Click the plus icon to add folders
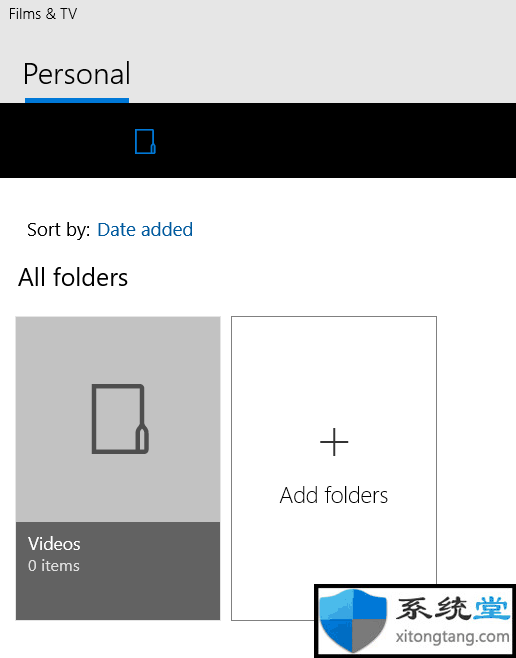 pos(334,442)
